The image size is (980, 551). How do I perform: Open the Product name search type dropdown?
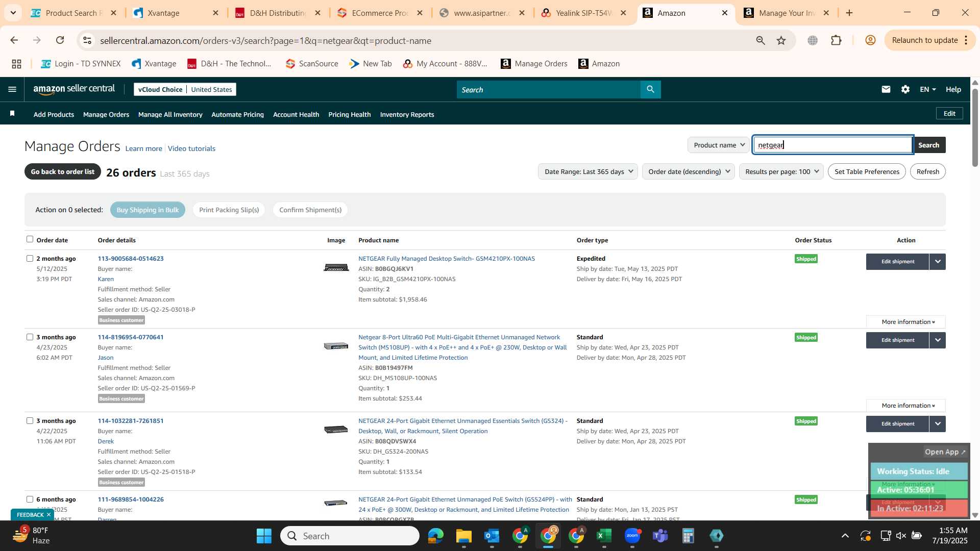pos(719,145)
